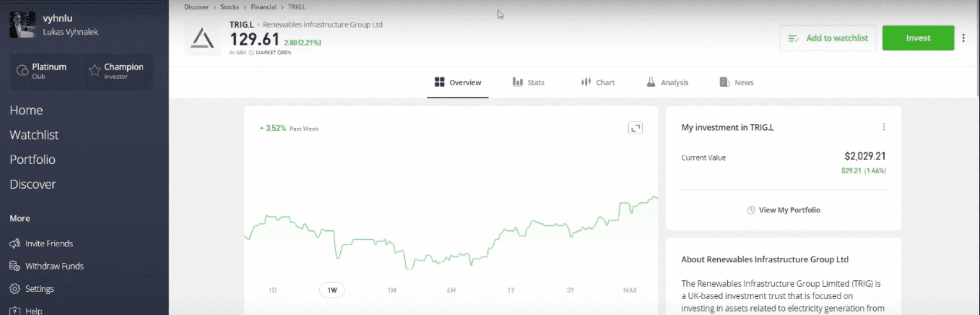Open Settings link in sidebar
The image size is (980, 315).
tap(40, 289)
